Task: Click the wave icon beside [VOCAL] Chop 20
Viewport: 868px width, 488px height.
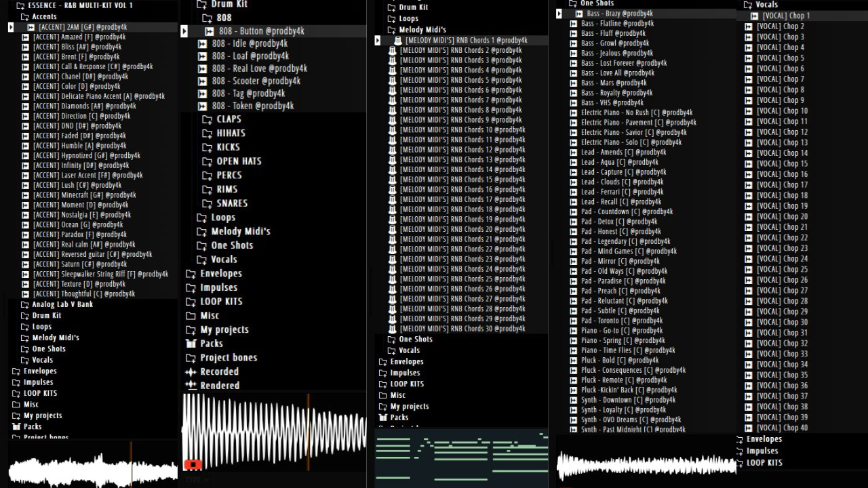Action: click(x=749, y=217)
